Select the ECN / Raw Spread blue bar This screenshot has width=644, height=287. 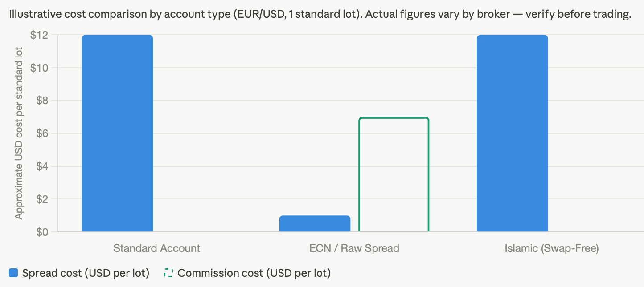pyautogui.click(x=315, y=224)
